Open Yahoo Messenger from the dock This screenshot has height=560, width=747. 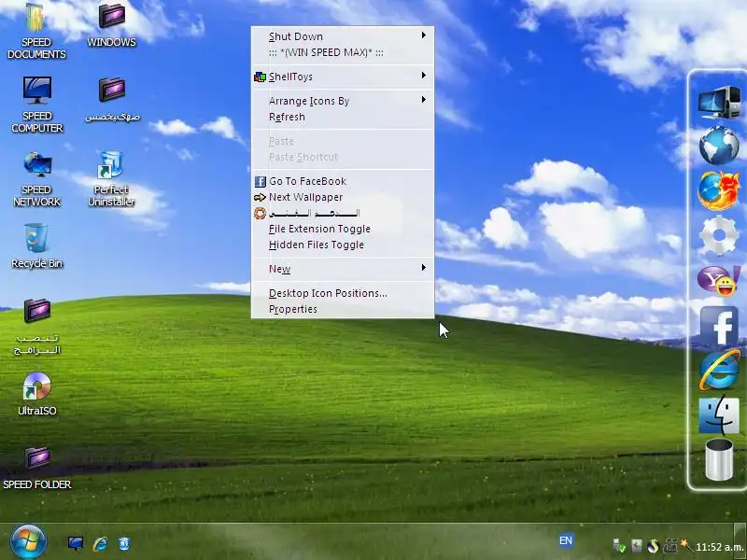point(719,280)
